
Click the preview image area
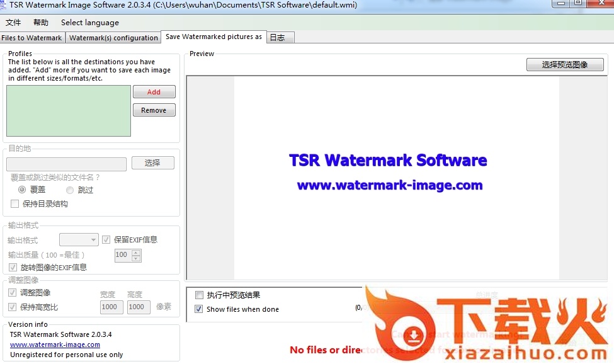pyautogui.click(x=397, y=178)
